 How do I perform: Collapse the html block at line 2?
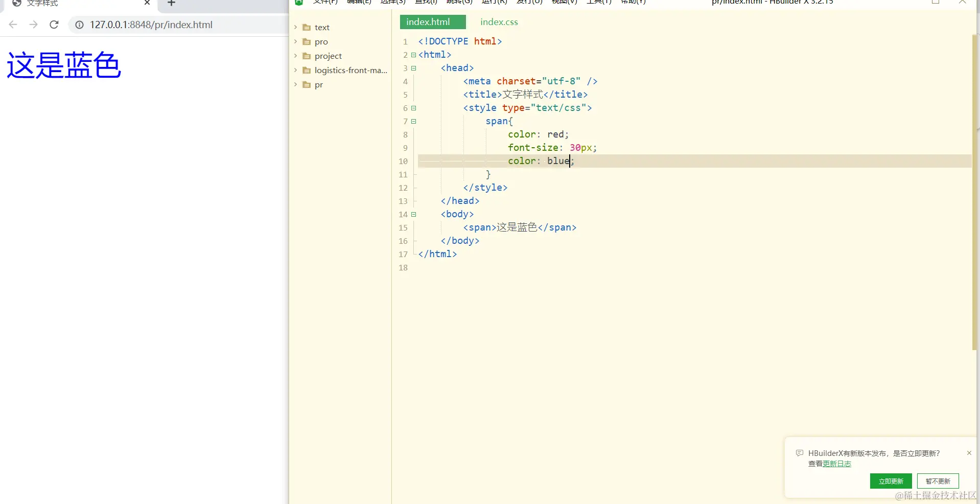414,55
